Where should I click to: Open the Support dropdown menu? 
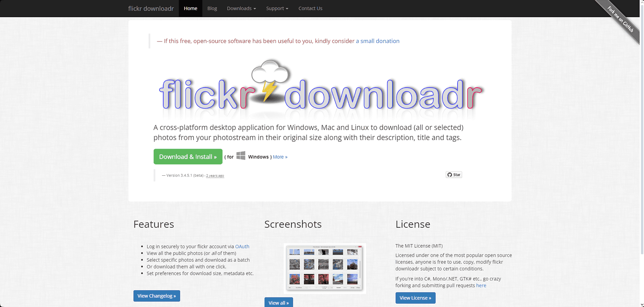[x=277, y=8]
